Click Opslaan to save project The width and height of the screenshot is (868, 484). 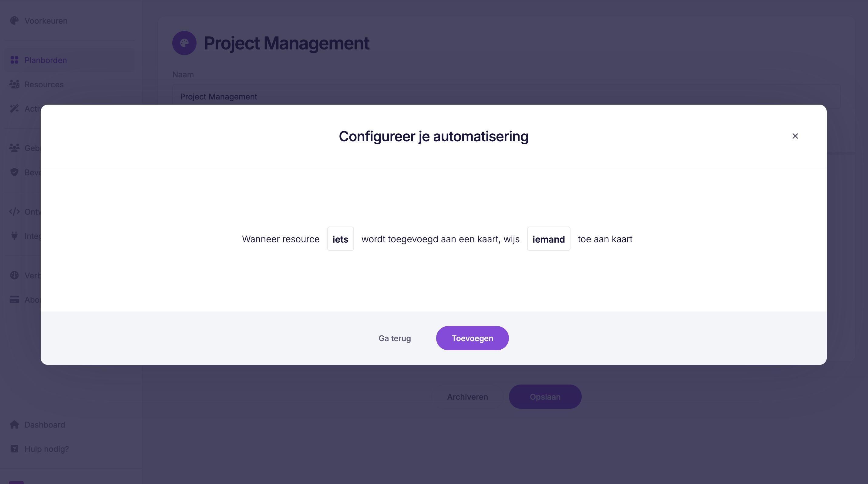pyautogui.click(x=545, y=396)
